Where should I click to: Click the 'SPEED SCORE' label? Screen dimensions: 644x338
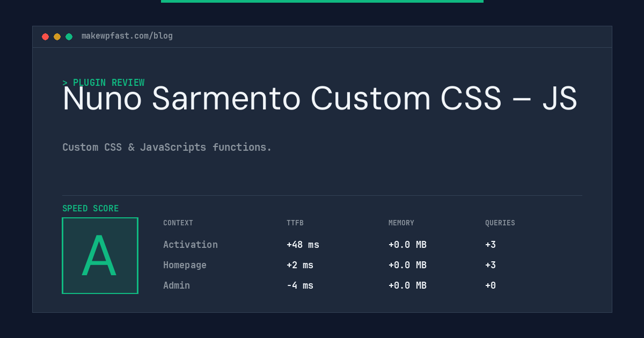pyautogui.click(x=91, y=209)
